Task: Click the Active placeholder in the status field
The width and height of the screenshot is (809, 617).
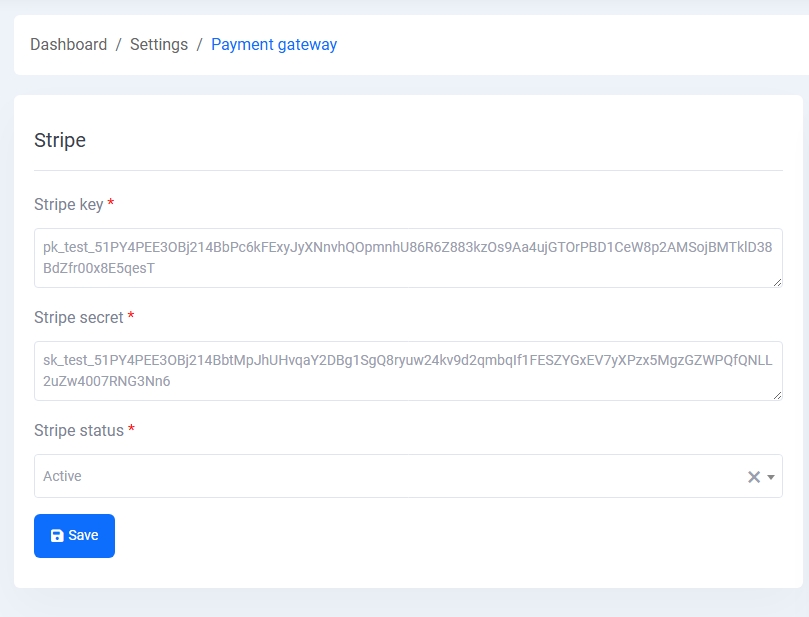Action: coord(62,476)
